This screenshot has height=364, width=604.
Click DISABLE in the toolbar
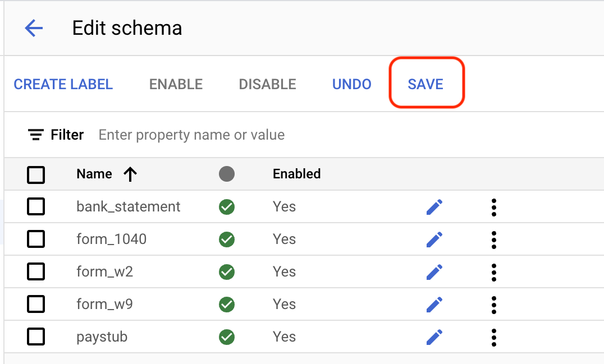click(x=267, y=84)
